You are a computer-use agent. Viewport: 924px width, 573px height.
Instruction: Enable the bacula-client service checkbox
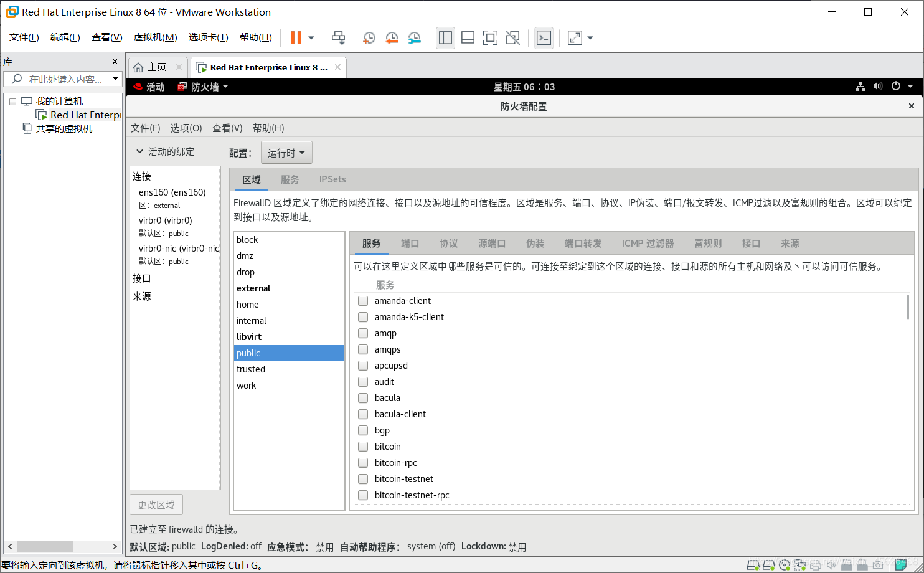363,414
